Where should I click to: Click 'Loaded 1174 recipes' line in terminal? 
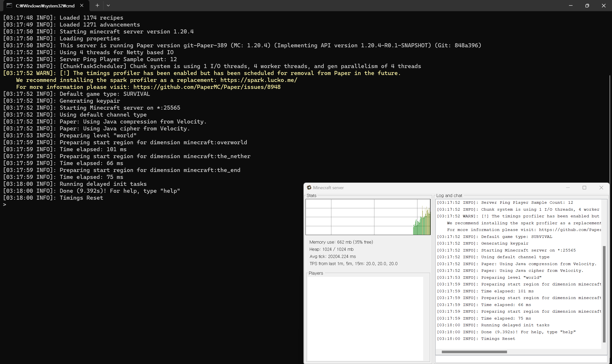63,18
